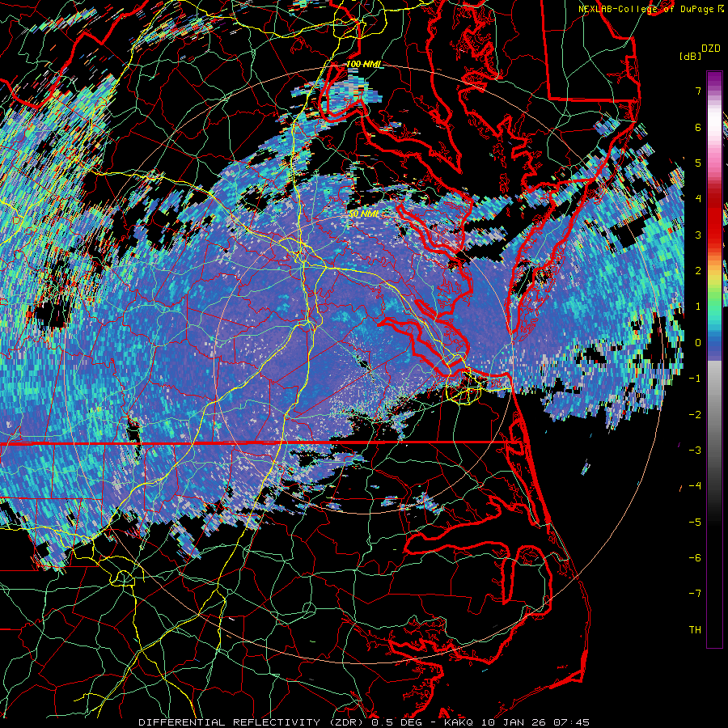Click the 7 value on the dB scale
The image size is (728, 728).
tap(698, 91)
